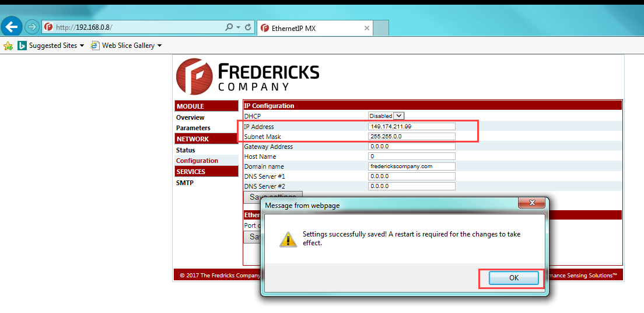Viewport: 644px width, 313px height.
Task: Click the Bing icon beside Suggested Sites
Action: click(22, 46)
